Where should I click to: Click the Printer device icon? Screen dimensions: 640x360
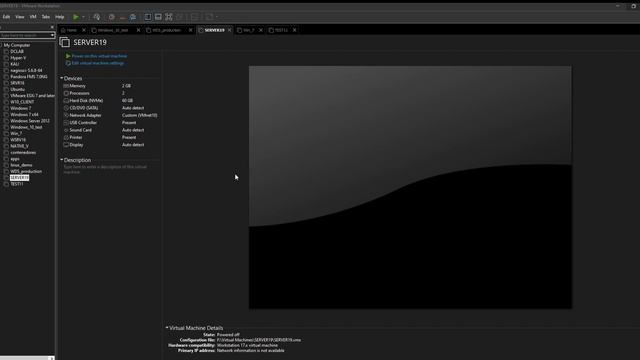point(66,138)
